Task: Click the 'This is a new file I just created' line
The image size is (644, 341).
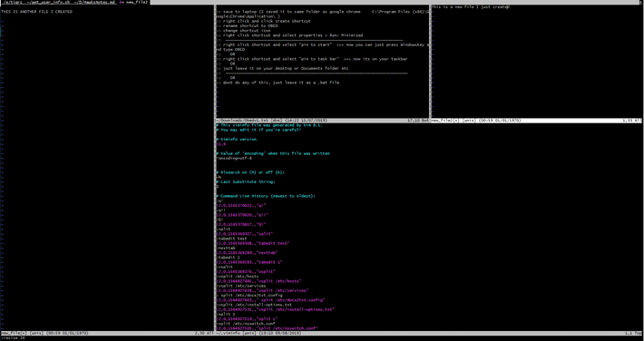Action: coord(471,7)
